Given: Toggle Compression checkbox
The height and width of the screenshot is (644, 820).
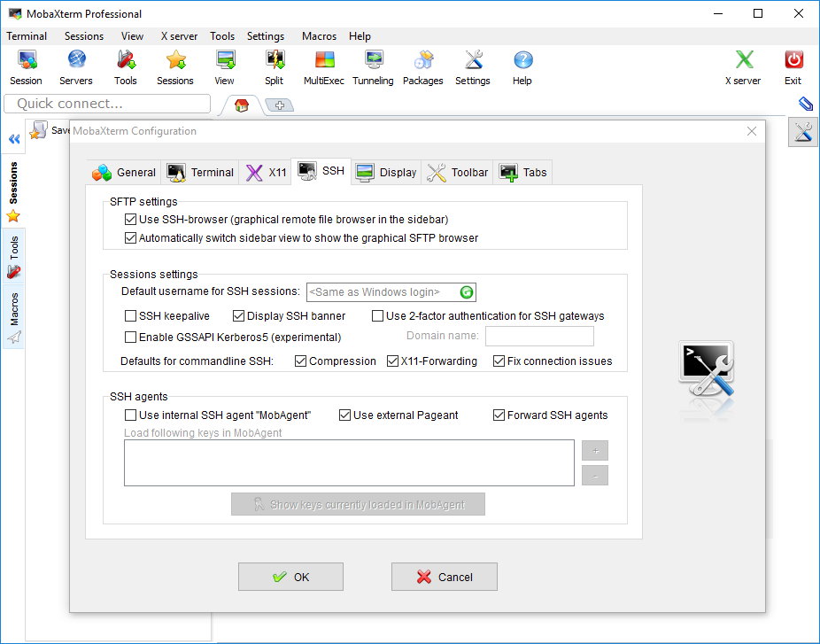Looking at the screenshot, I should tap(300, 361).
